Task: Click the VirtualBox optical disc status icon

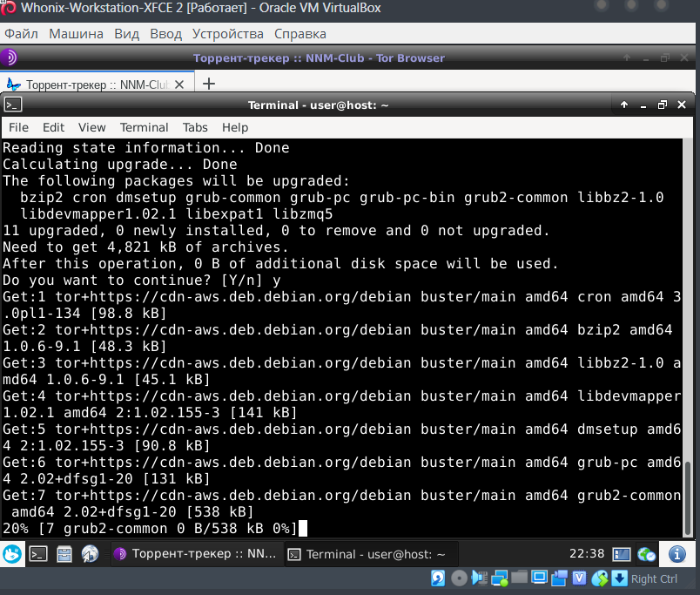Action: coord(459,578)
